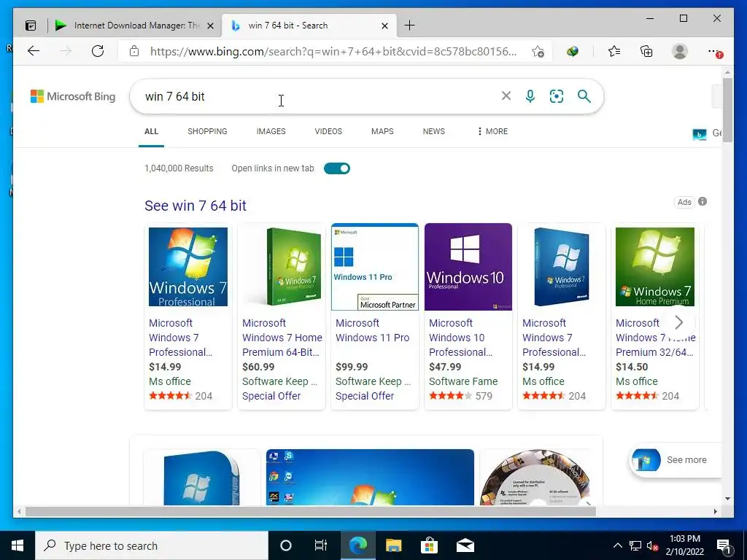Open Windows 10 Professional $47.99 listing
The height and width of the screenshot is (560, 747).
pyautogui.click(x=468, y=316)
